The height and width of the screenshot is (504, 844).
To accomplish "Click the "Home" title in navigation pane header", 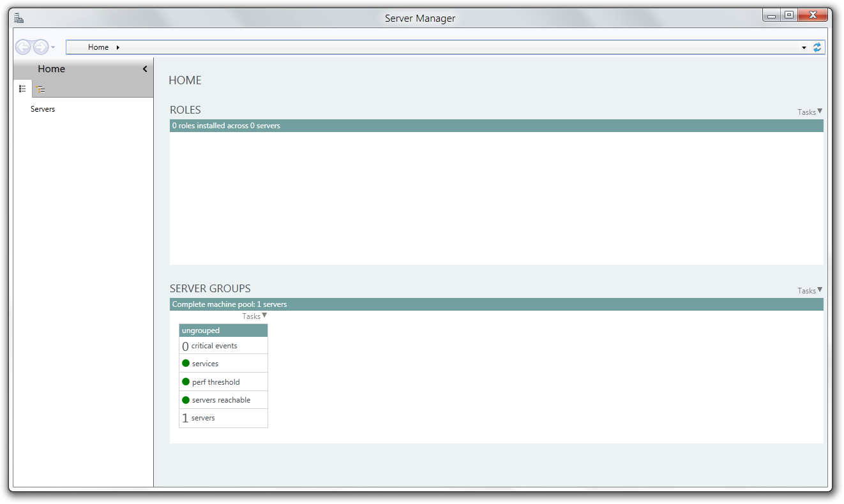I will (x=51, y=69).
